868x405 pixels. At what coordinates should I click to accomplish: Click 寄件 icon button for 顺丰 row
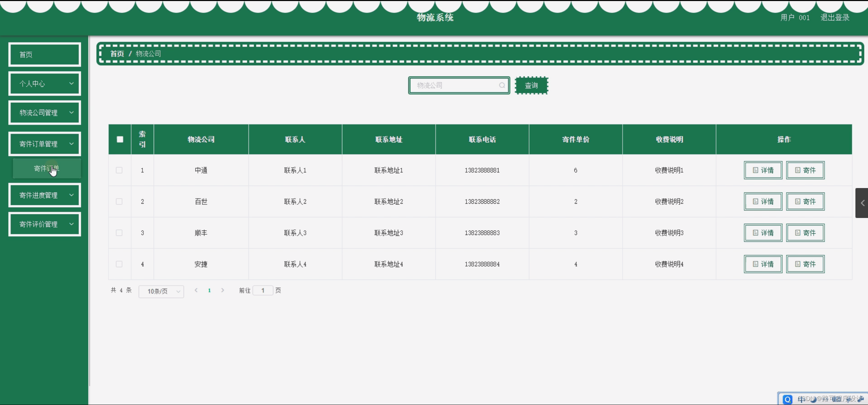(805, 233)
